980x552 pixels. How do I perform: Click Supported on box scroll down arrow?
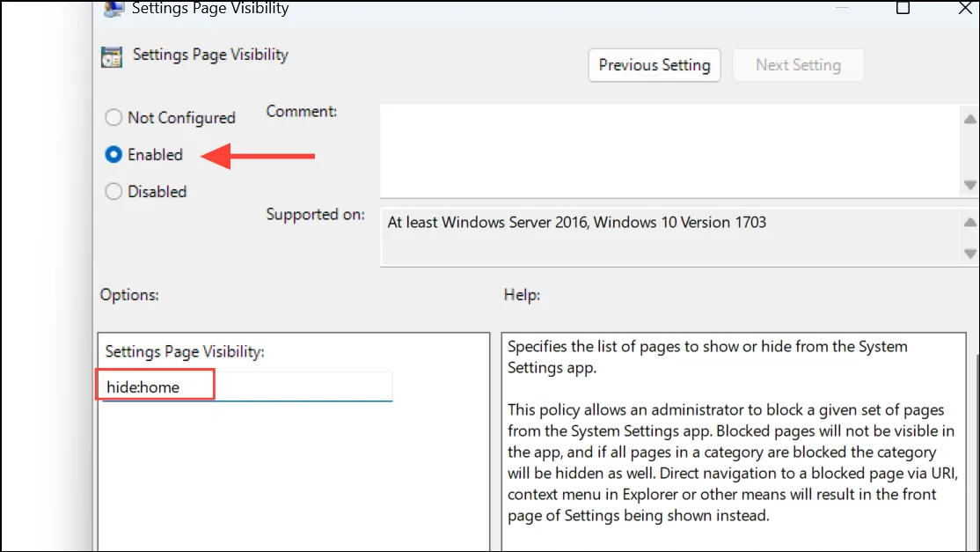click(x=970, y=254)
